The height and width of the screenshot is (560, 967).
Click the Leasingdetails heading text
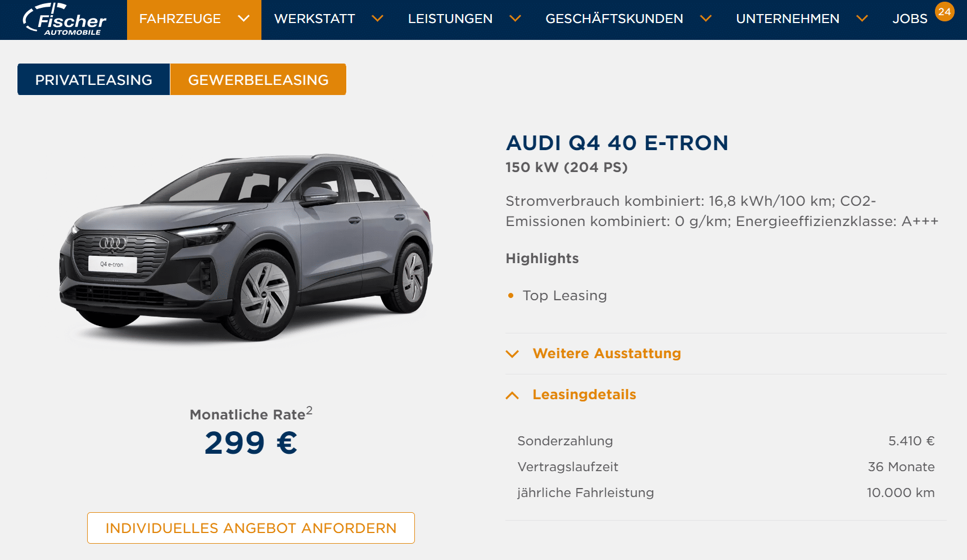tap(584, 395)
